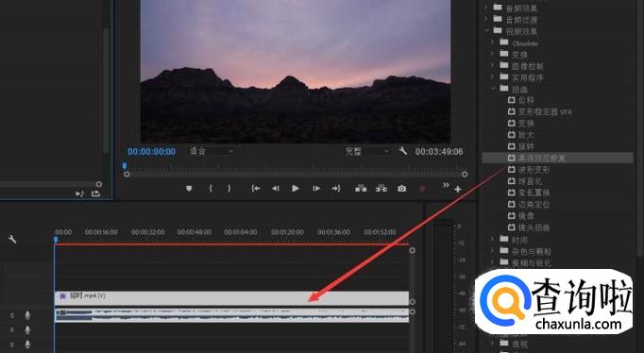The image size is (644, 353).
Task: Step forward one frame
Action: (x=316, y=189)
